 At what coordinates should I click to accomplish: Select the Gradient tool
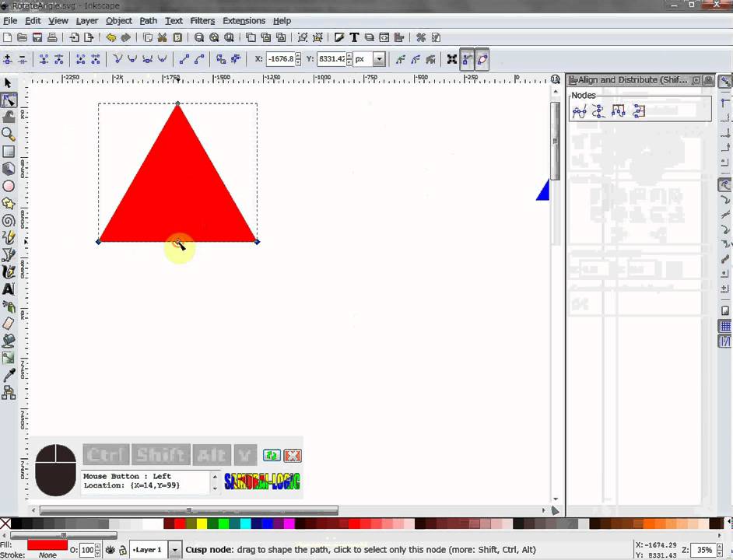pyautogui.click(x=9, y=358)
